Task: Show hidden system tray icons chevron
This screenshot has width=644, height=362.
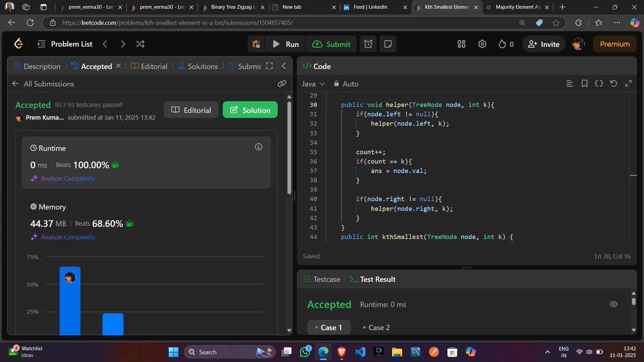Action: coord(547,352)
